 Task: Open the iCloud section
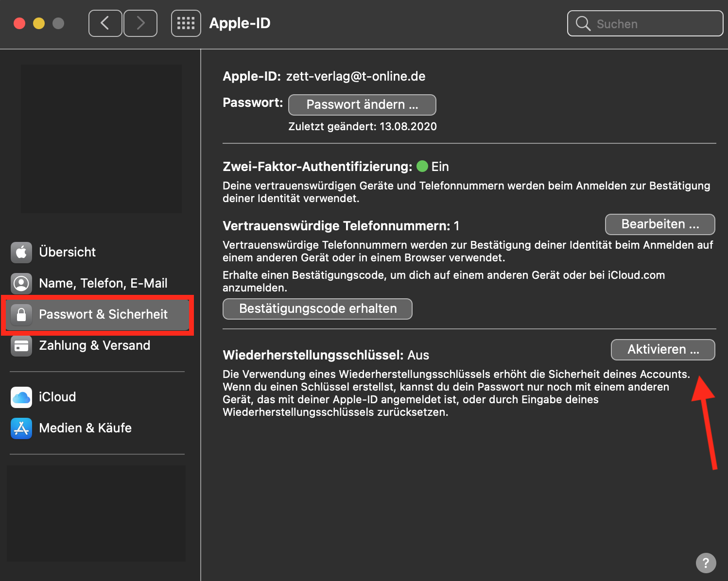97,397
